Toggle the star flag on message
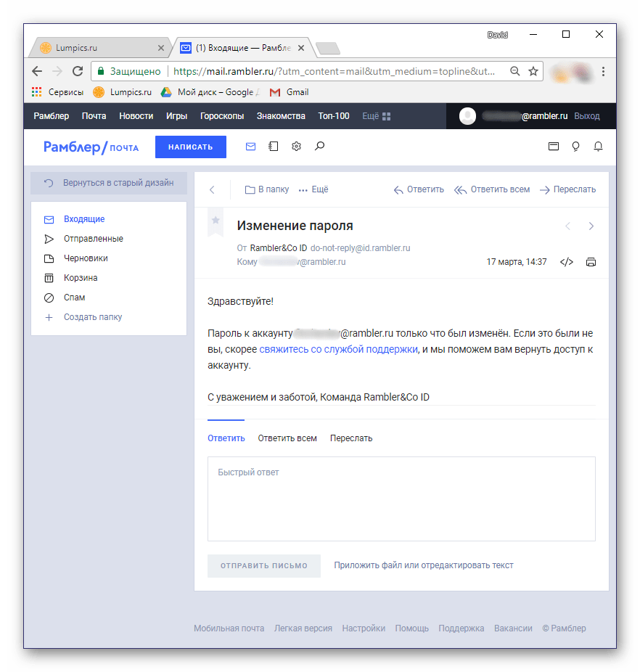This screenshot has width=640, height=672. (216, 221)
